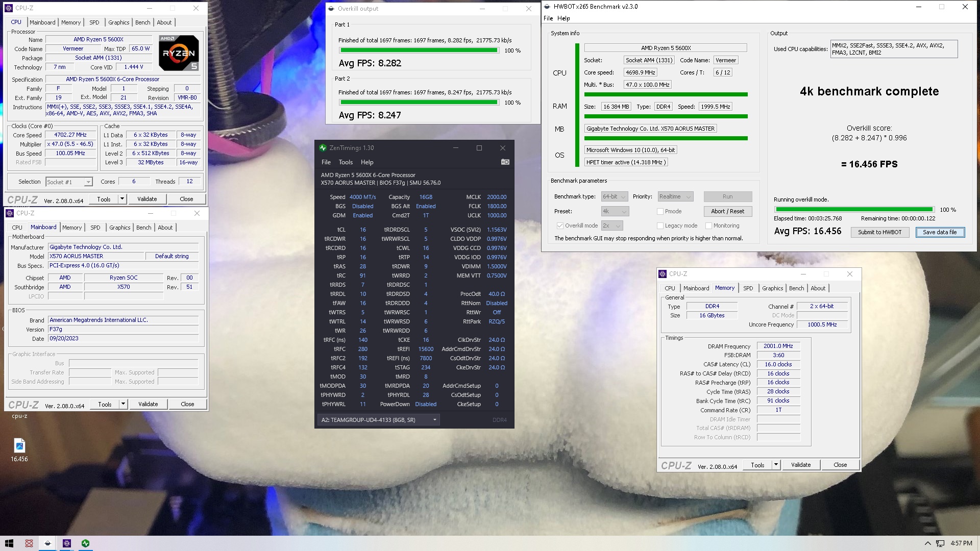Screen dimensions: 980x551
Task: Open ZenTimings Tools menu
Action: [346, 162]
